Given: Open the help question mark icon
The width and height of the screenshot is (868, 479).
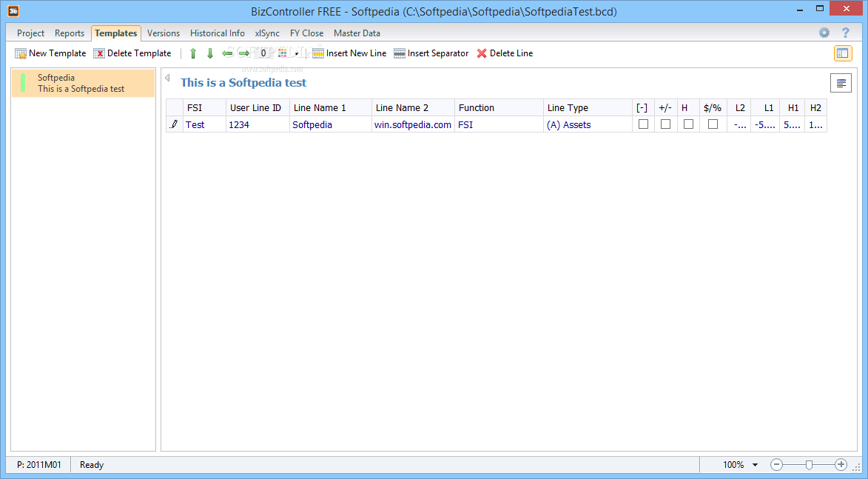Looking at the screenshot, I should tap(845, 33).
